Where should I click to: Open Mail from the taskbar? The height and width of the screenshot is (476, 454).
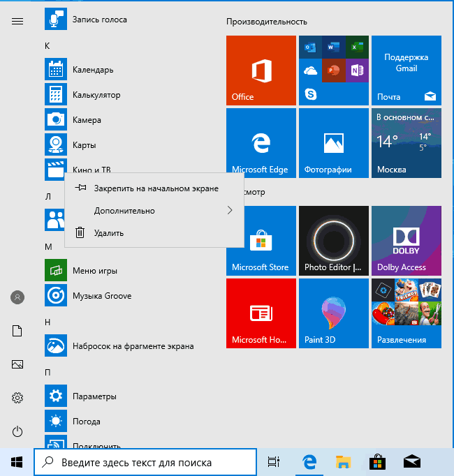pyautogui.click(x=412, y=462)
